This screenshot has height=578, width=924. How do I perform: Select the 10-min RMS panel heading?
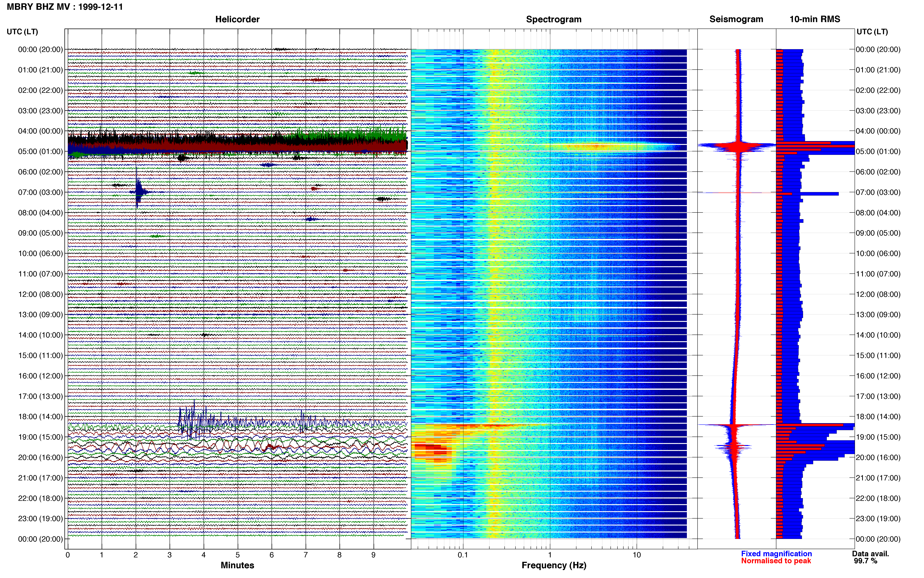point(815,19)
